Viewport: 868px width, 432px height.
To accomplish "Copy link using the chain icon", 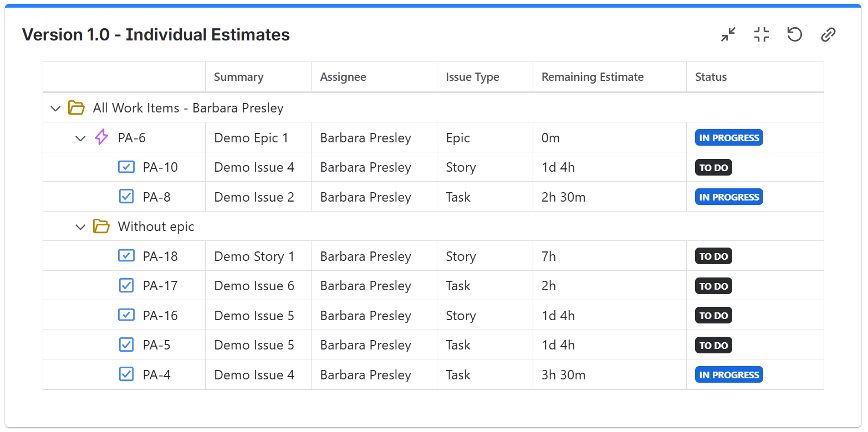I will pyautogui.click(x=828, y=35).
